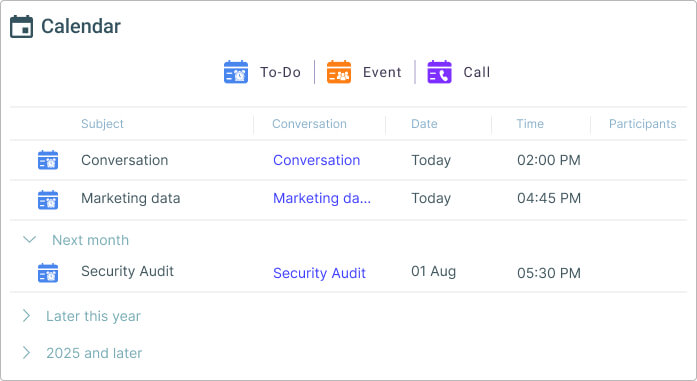Image resolution: width=697 pixels, height=381 pixels.
Task: Open the Security Audit conversation link
Action: click(319, 273)
